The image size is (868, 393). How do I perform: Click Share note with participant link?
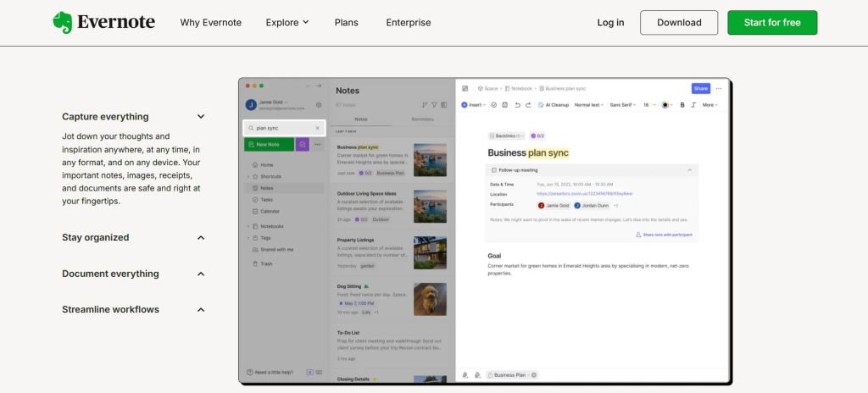click(x=664, y=235)
